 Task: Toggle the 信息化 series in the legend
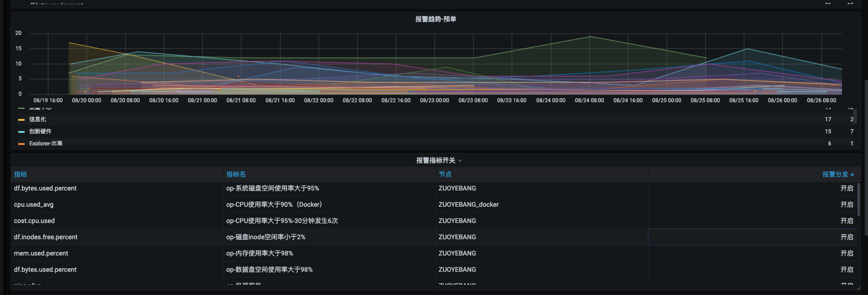38,119
